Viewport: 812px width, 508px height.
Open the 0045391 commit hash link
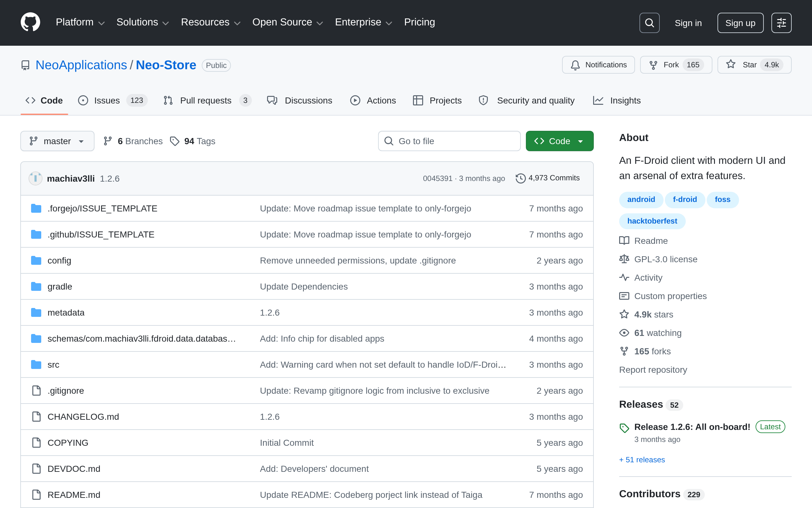[437, 178]
